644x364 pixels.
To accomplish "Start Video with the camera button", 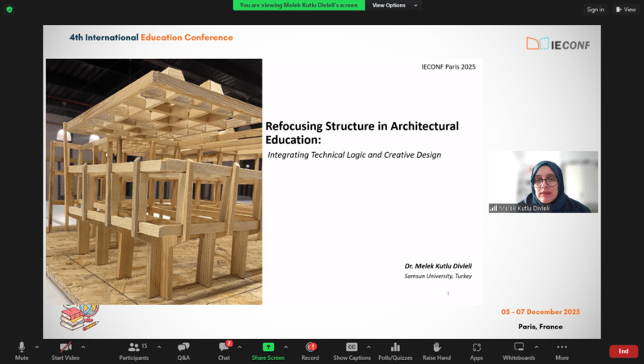I will [x=65, y=349].
